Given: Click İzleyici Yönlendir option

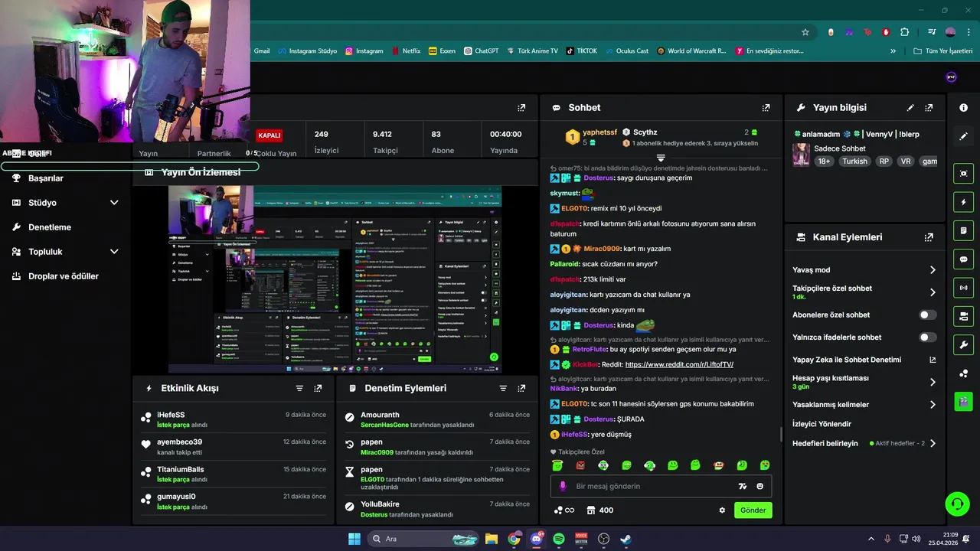Looking at the screenshot, I should 822,424.
